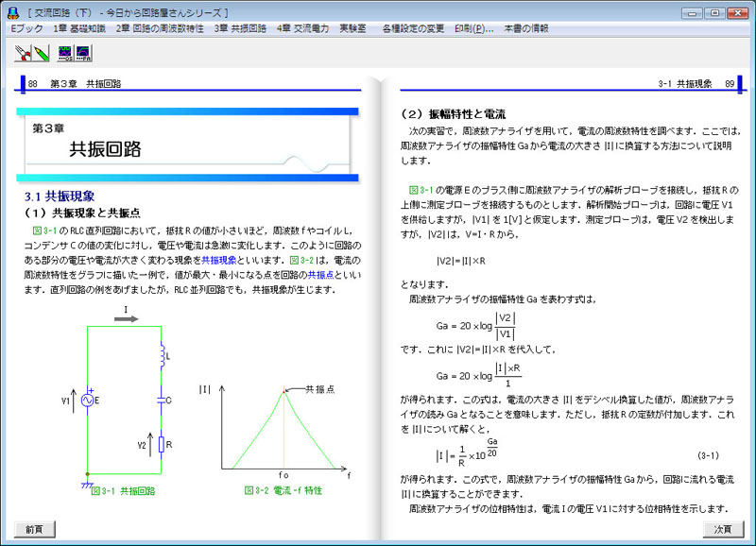This screenshot has height=546, width=756.
Task: Follow the 図3-1 link on page 89
Action: click(421, 191)
